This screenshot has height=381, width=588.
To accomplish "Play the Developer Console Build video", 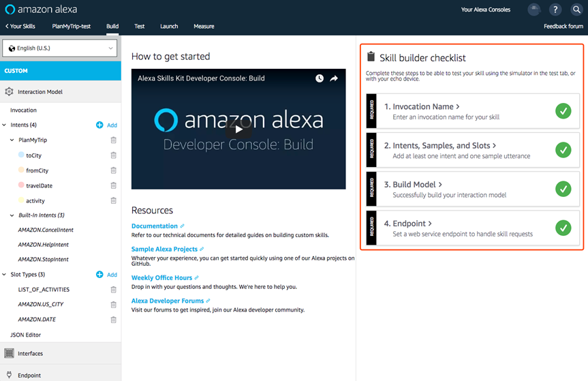I will 238,129.
